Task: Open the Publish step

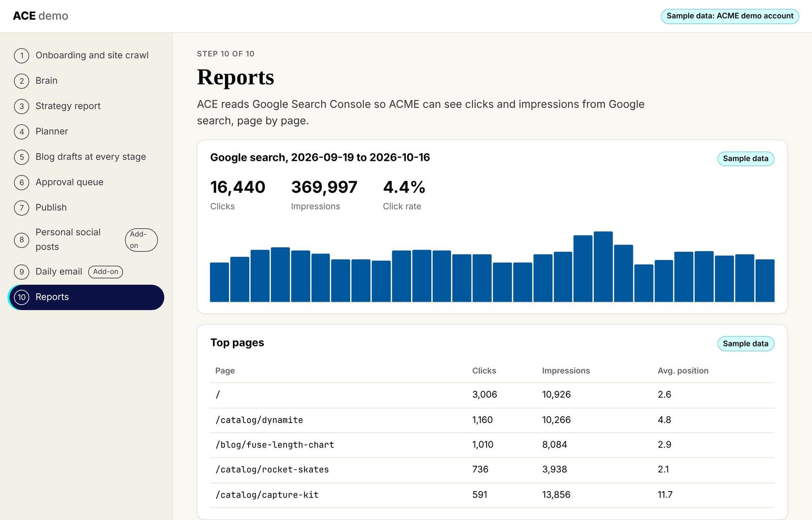Action: 86,207
